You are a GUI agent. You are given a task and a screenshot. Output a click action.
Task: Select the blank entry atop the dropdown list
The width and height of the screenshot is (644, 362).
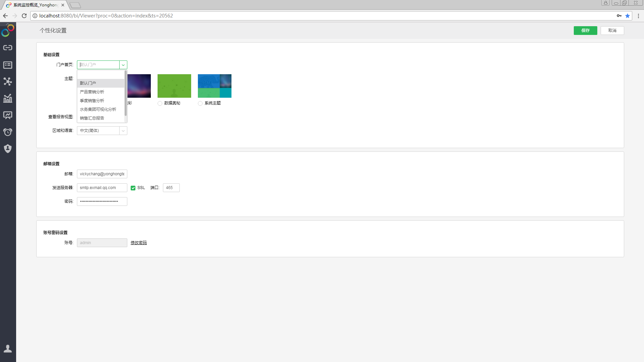[101, 75]
